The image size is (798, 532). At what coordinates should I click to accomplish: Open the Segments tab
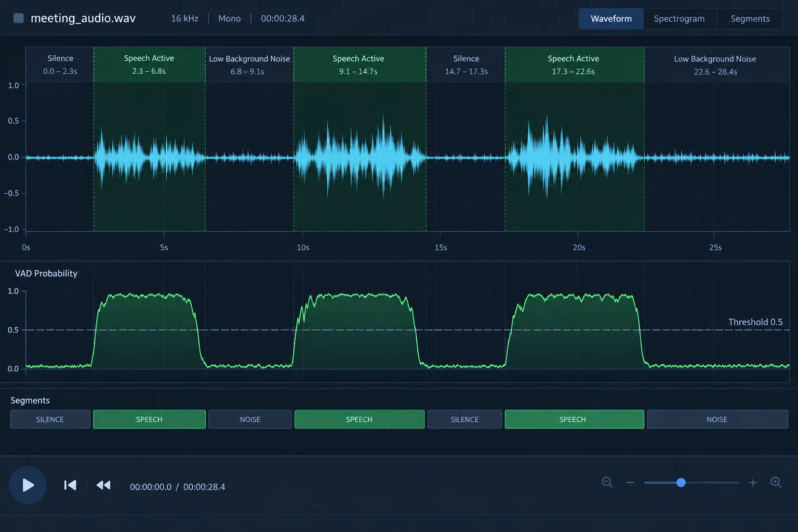tap(750, 19)
